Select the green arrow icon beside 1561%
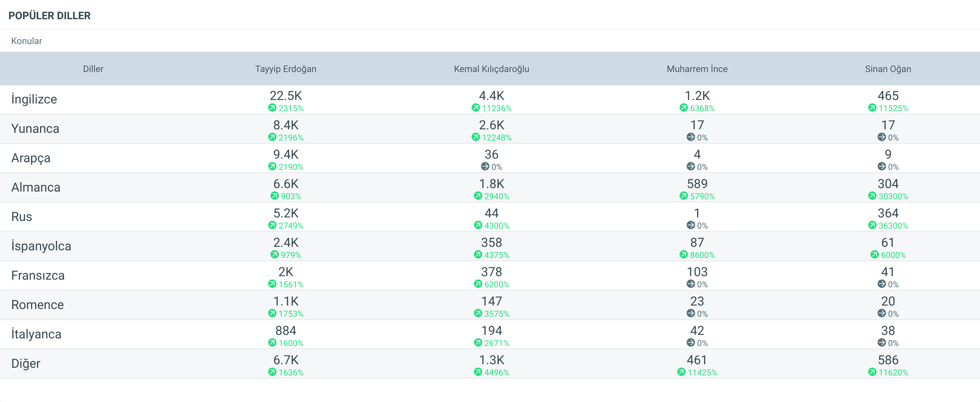This screenshot has width=980, height=402. pos(272,283)
